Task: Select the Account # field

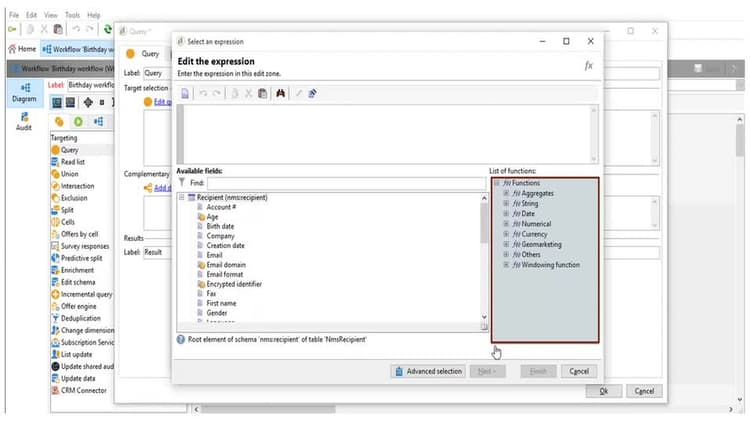Action: [221, 207]
